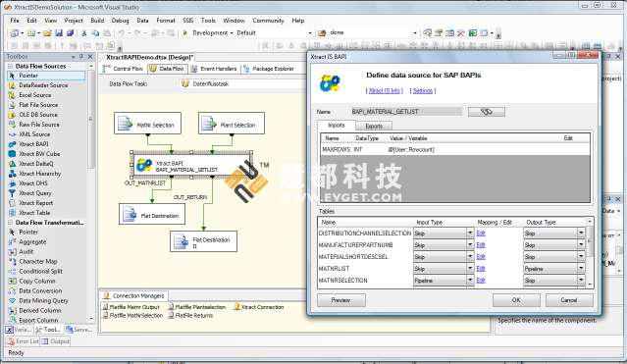The width and height of the screenshot is (627, 364).
Task: Select Derived Column transformation
Action: [x=40, y=310]
